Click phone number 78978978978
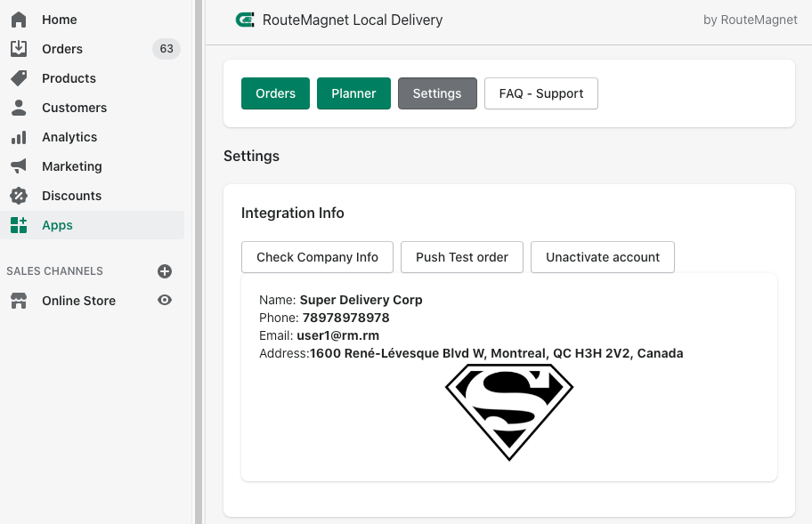 (x=346, y=318)
